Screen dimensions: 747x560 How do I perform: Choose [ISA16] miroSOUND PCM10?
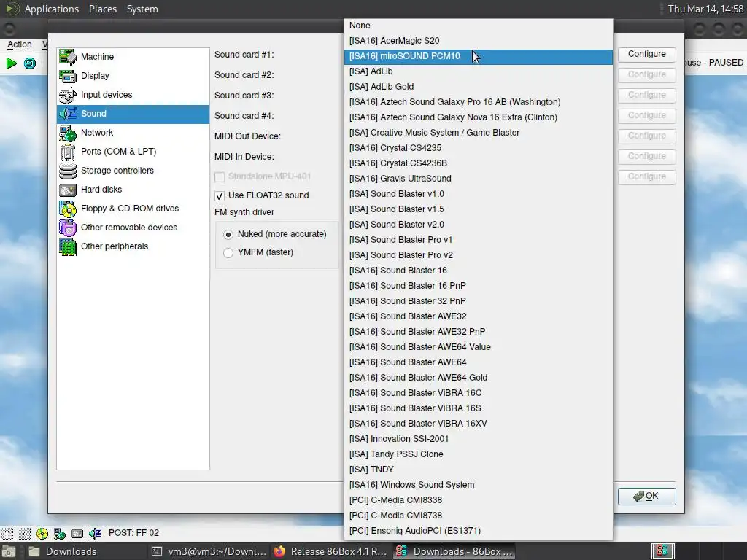click(x=479, y=56)
